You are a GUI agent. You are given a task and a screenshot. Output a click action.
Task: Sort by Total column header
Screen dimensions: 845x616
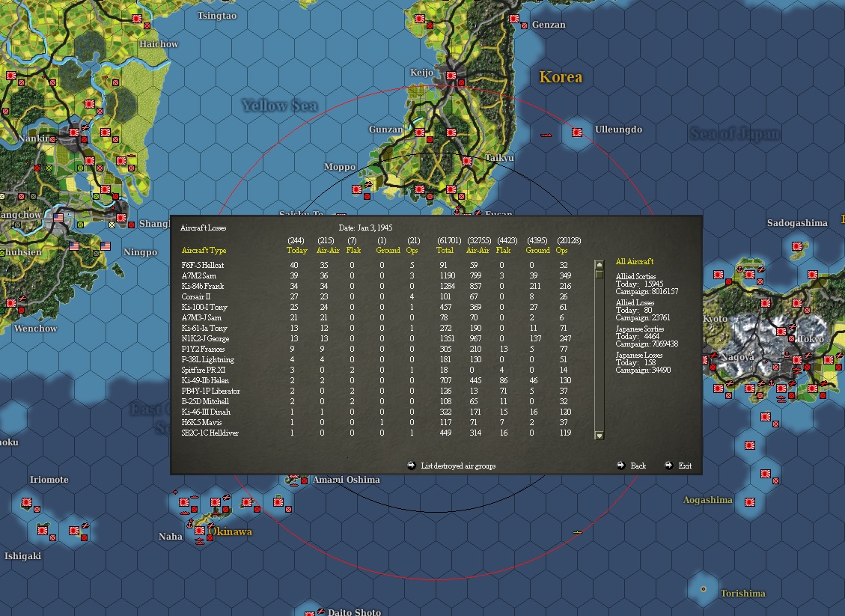(445, 250)
